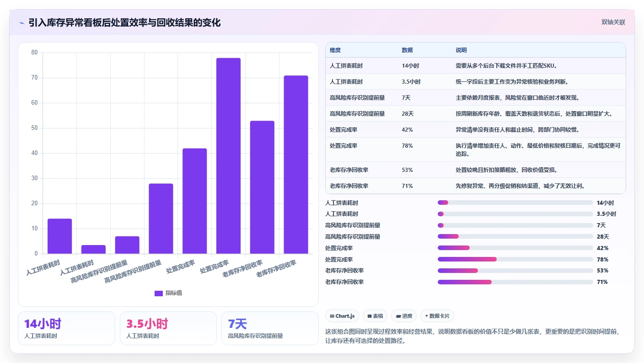Screen dimensions: 644x363
Task: Click table row about 需要从多个后台下载文件
Action: [475, 65]
